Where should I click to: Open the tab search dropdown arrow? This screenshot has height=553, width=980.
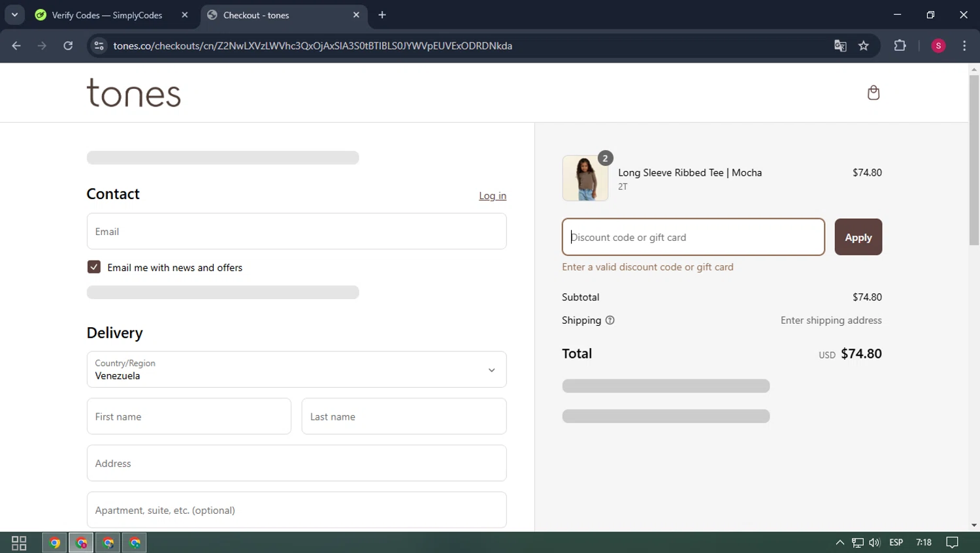[x=14, y=14]
